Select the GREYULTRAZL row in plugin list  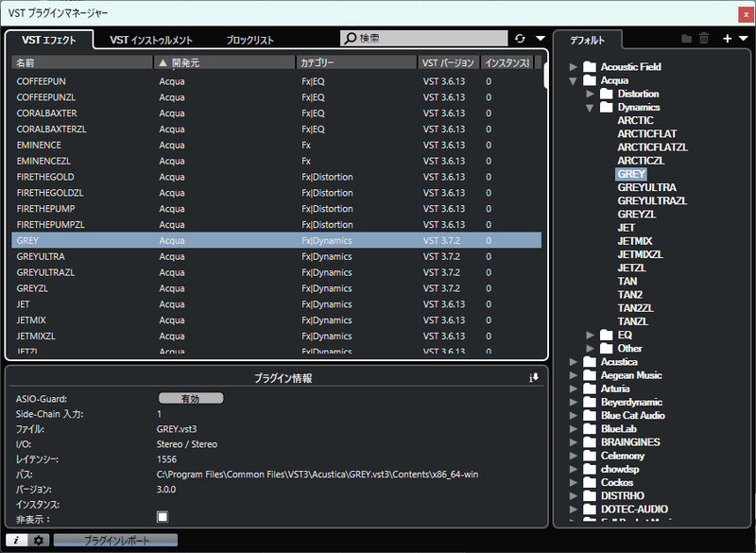276,272
